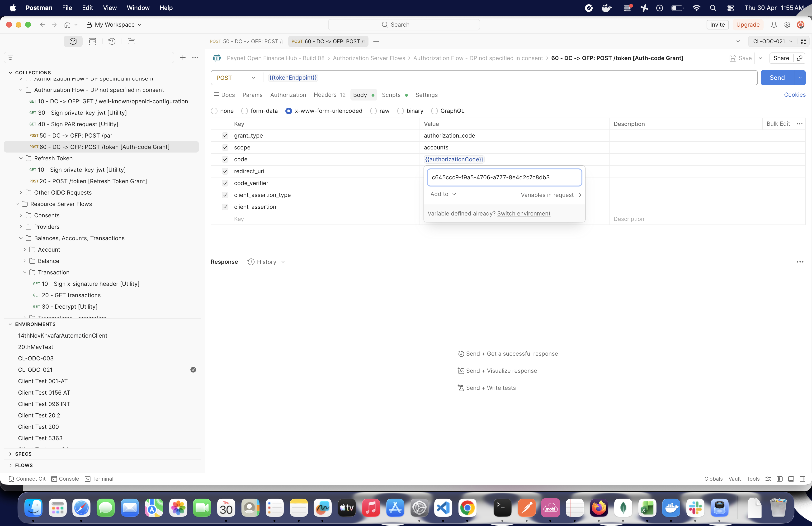Open the settings gear icon

pyautogui.click(x=787, y=24)
